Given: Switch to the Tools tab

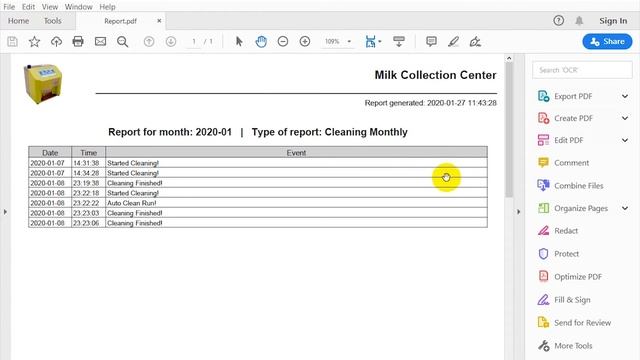Looking at the screenshot, I should point(53,21).
